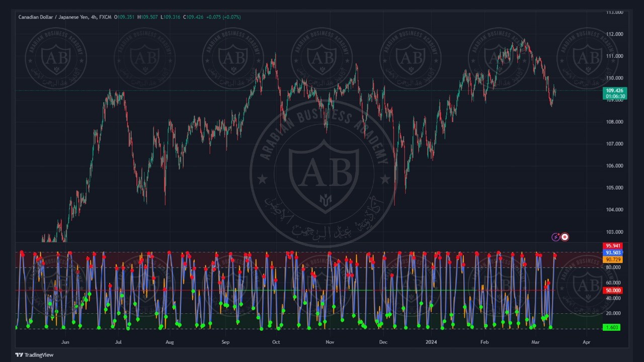Click the 110.000 price axis label
This screenshot has width=644, height=362.
click(x=614, y=78)
